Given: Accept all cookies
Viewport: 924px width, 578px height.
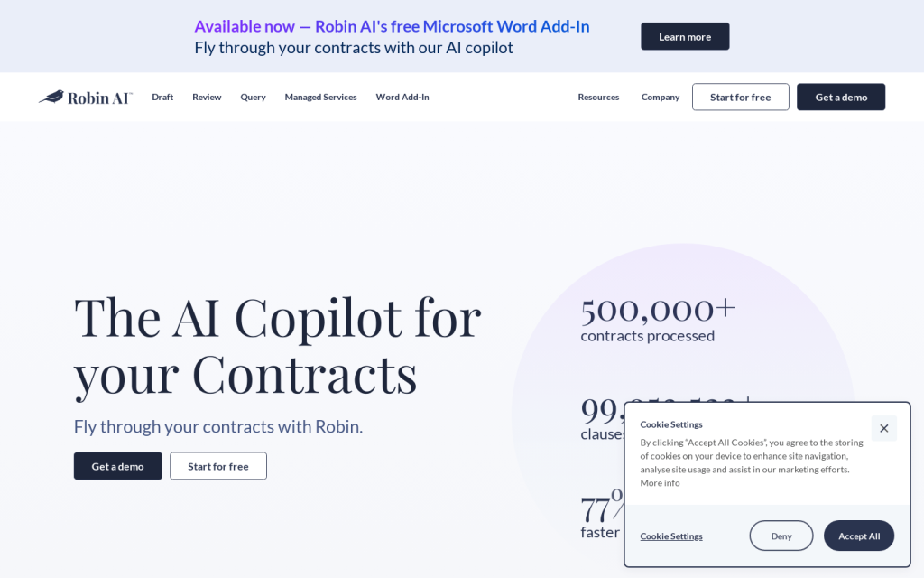Looking at the screenshot, I should click(x=858, y=536).
